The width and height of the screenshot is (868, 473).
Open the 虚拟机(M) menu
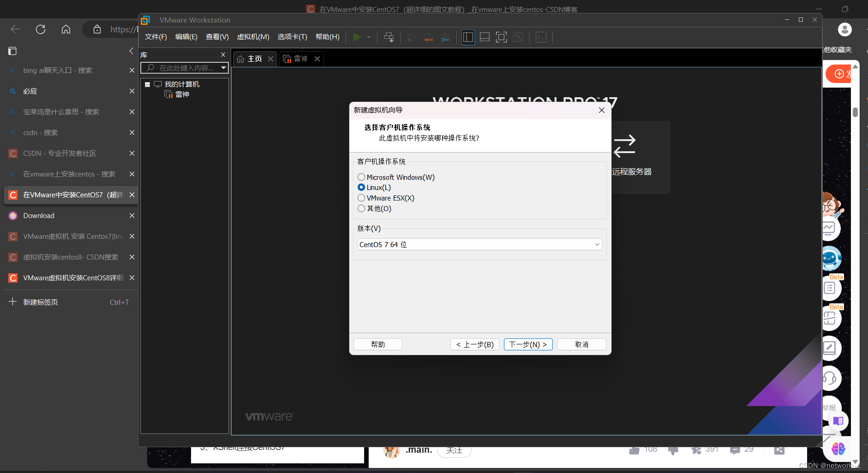coord(253,37)
